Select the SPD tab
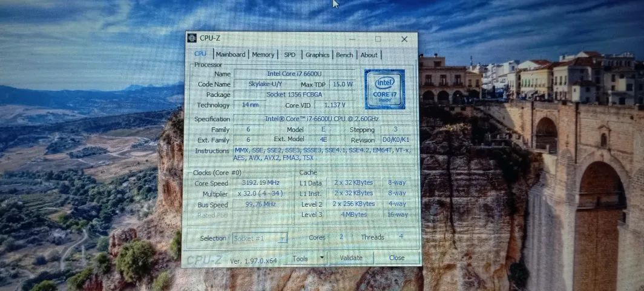 pyautogui.click(x=290, y=55)
